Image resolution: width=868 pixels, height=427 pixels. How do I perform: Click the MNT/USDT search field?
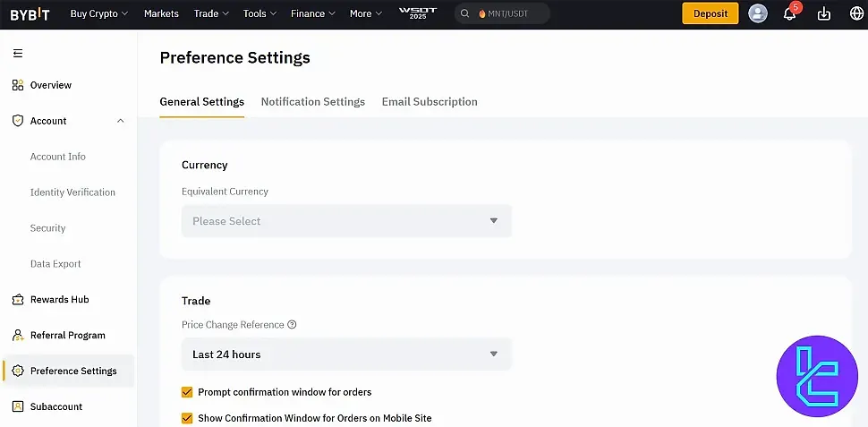(501, 13)
